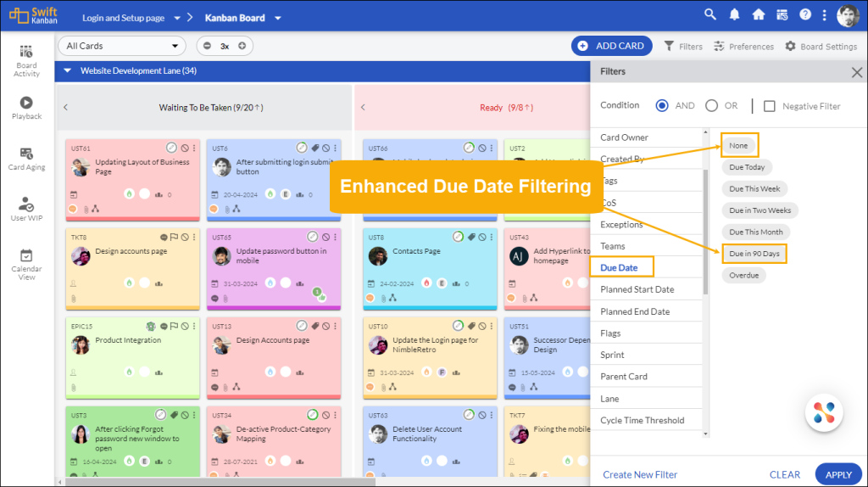Image resolution: width=868 pixels, height=487 pixels.
Task: Click filter category list scrollbar
Action: click(x=705, y=232)
